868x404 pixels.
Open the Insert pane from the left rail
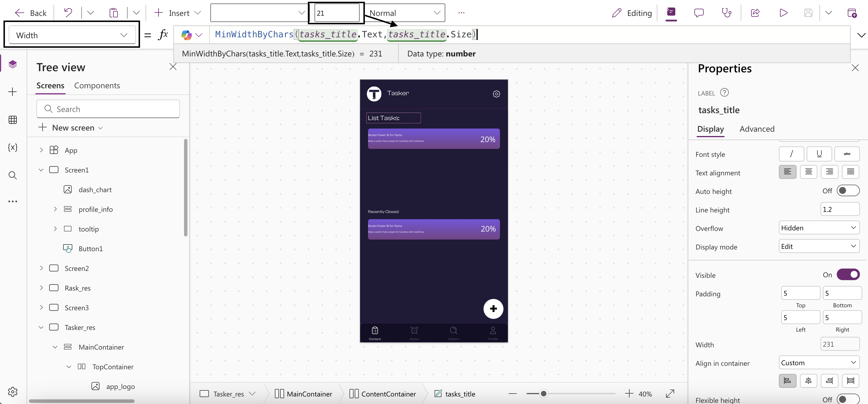(12, 91)
